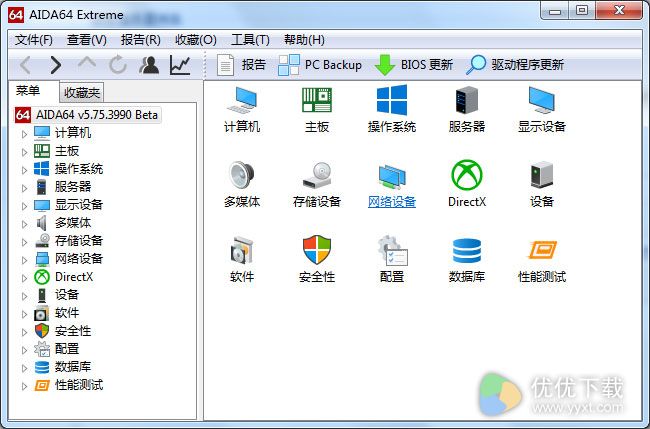Click the 操作系统 text in the tree

(79, 169)
